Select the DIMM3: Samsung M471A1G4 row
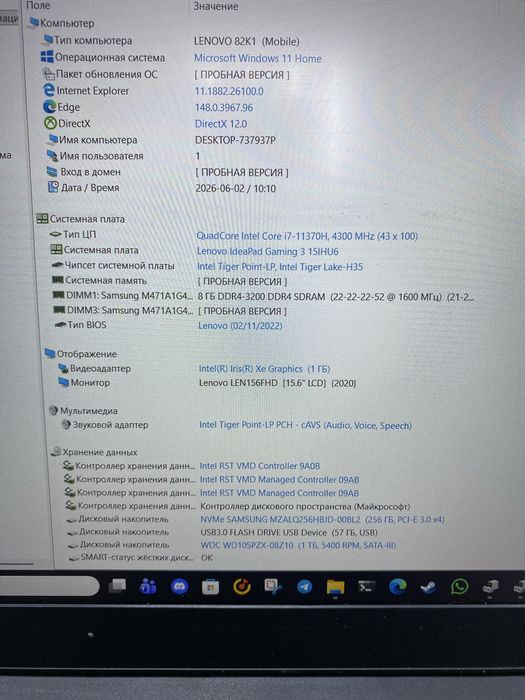Image resolution: width=525 pixels, height=700 pixels. (170, 310)
